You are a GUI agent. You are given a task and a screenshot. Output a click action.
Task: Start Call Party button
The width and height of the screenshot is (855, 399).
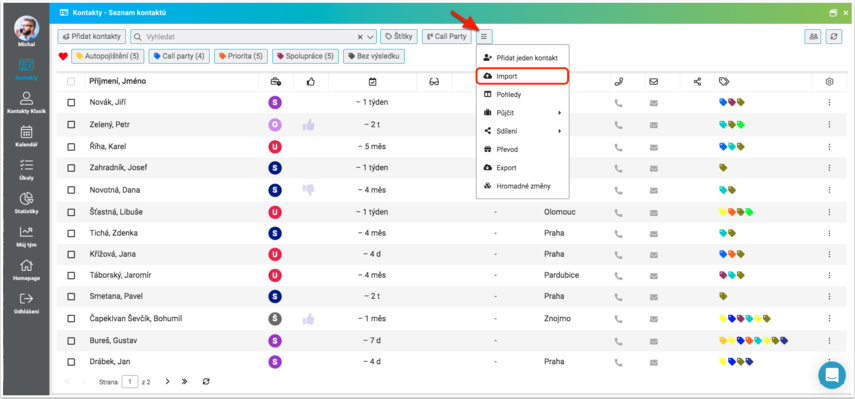pos(447,37)
